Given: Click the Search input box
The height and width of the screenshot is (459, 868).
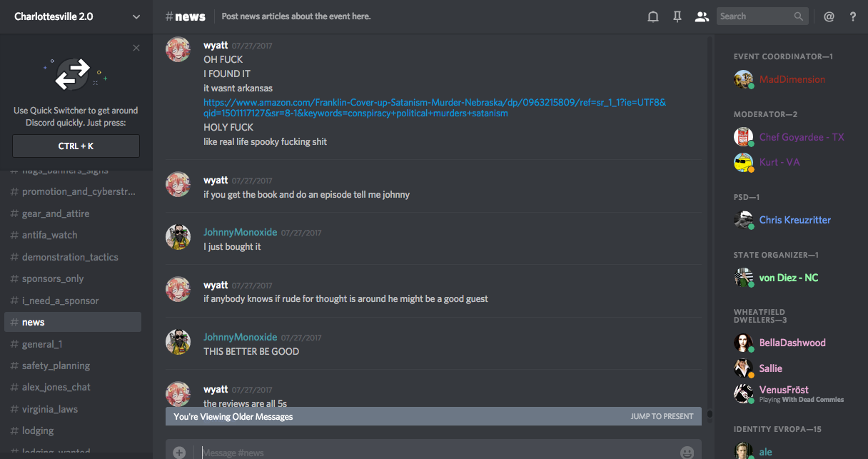Looking at the screenshot, I should [755, 16].
